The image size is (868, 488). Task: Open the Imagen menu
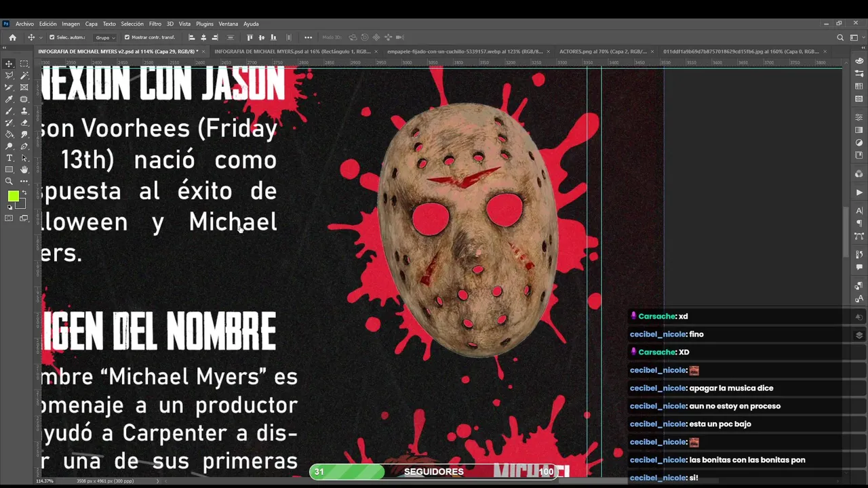(71, 24)
